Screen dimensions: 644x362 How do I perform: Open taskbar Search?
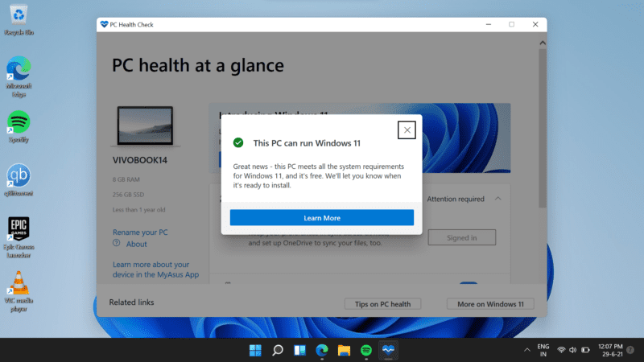pos(278,350)
